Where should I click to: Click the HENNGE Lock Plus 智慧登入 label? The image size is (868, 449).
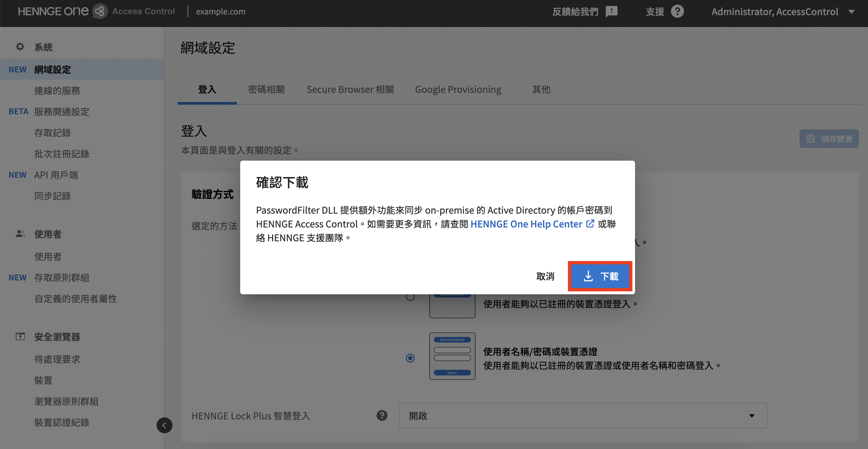pyautogui.click(x=251, y=416)
